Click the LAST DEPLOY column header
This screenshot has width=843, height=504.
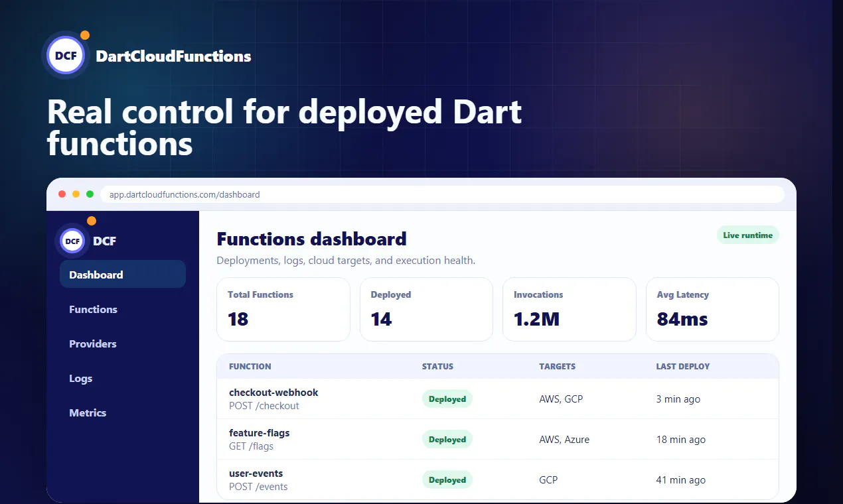coord(683,366)
